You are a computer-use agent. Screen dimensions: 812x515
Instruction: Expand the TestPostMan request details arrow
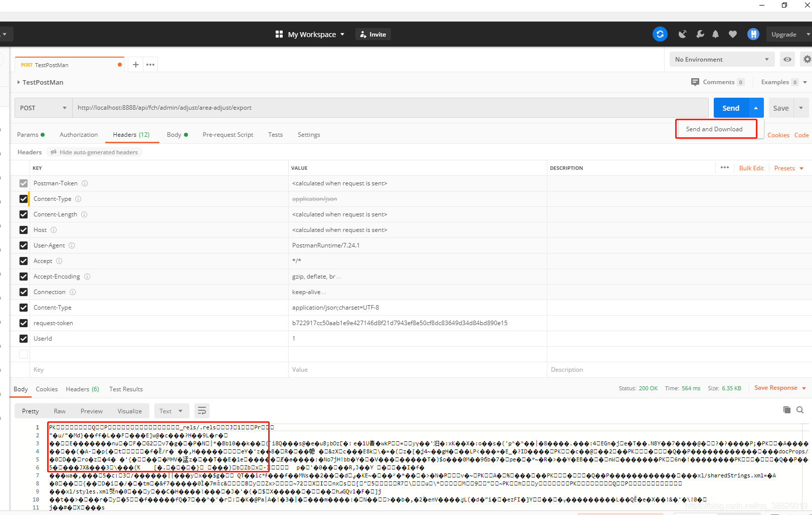click(x=19, y=82)
